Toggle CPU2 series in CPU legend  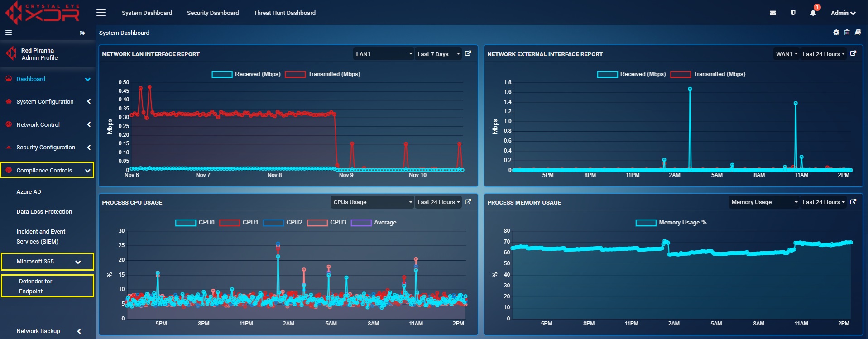pos(283,223)
